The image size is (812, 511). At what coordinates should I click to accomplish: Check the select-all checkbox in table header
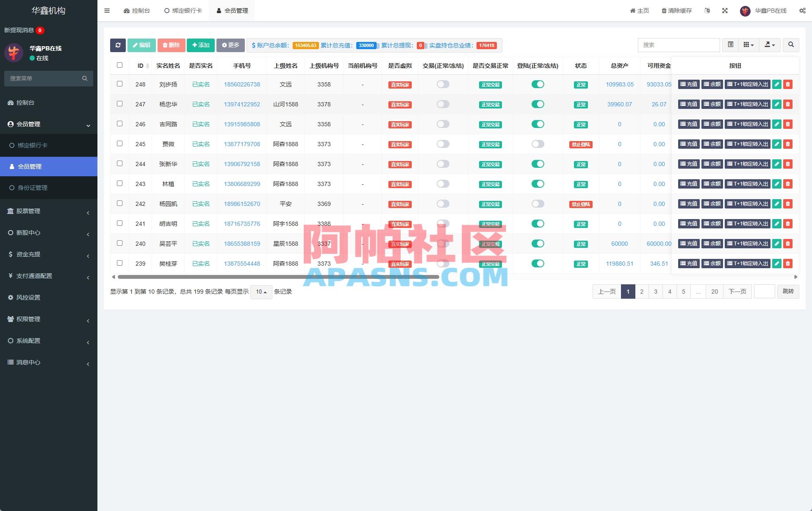coord(119,65)
